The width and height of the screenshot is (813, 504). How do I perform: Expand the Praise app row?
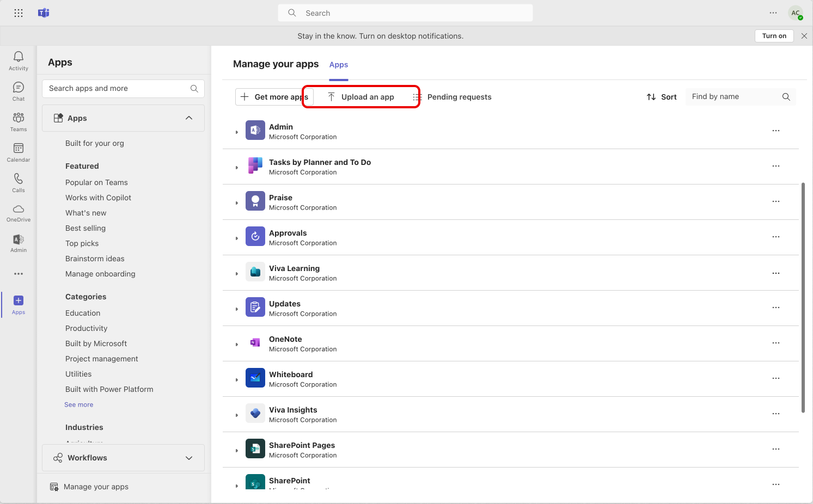(237, 203)
